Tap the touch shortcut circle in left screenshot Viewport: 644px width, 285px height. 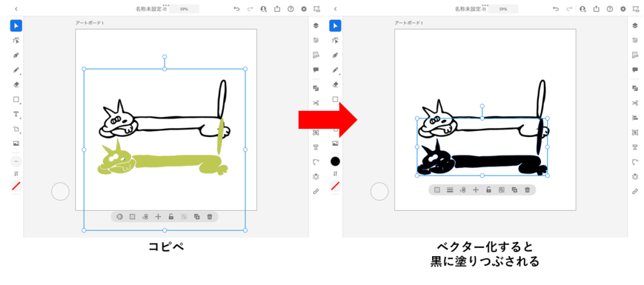click(x=60, y=191)
